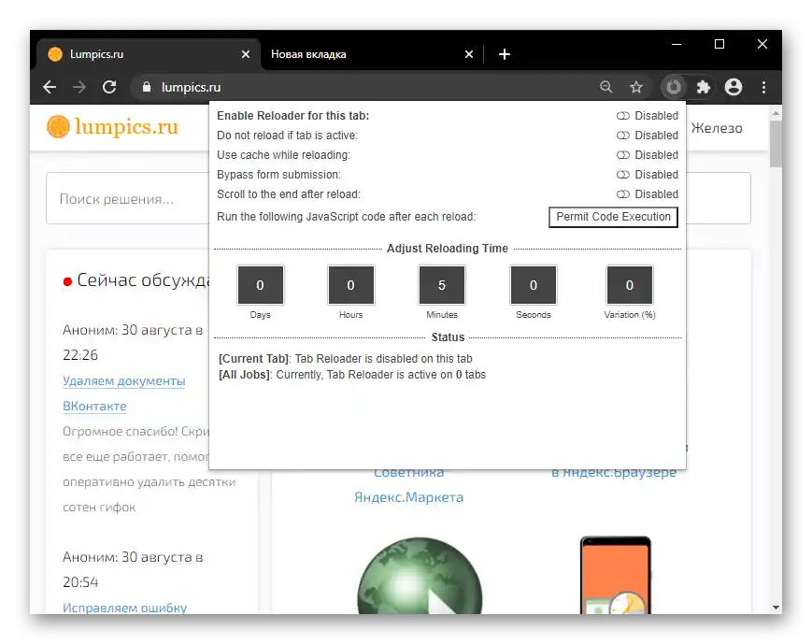Click the Days value box
The width and height of the screenshot is (812, 644).
click(261, 285)
